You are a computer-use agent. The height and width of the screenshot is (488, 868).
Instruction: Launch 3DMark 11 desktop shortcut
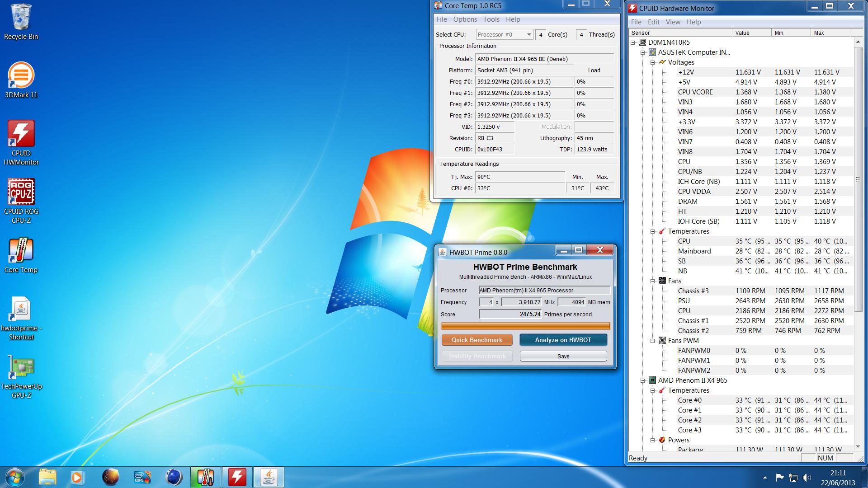tap(21, 80)
